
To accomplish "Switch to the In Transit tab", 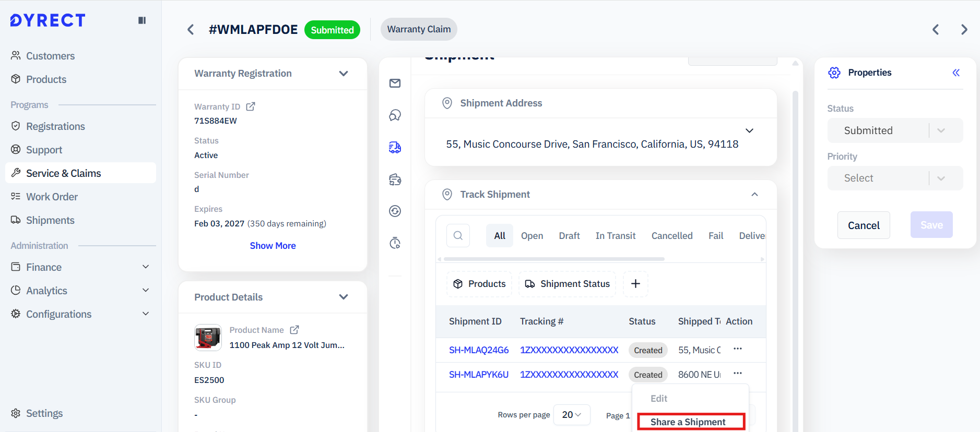I will [x=615, y=236].
